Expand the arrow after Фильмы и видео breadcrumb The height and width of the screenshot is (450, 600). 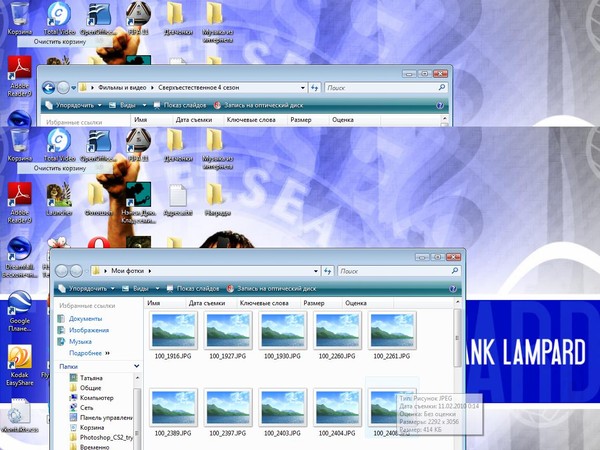(x=152, y=88)
